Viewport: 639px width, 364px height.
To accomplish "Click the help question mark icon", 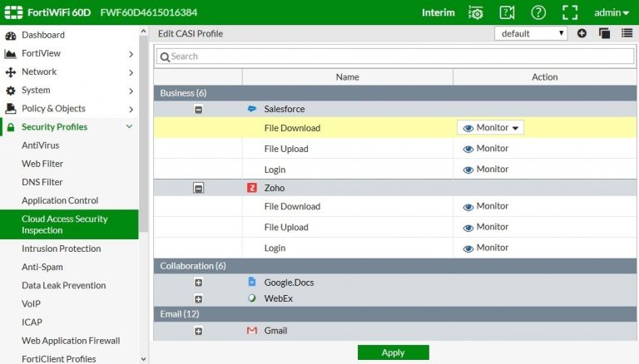I will pyautogui.click(x=538, y=12).
